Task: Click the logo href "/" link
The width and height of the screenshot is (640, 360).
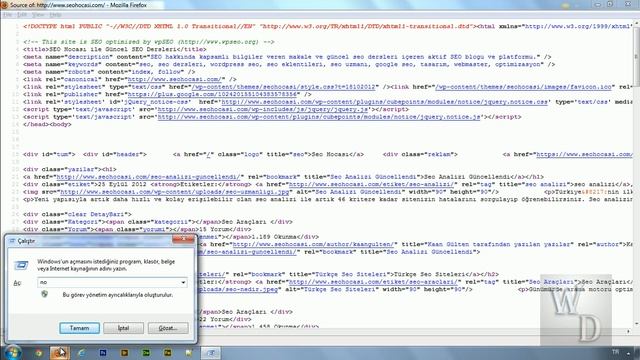Action: (208, 155)
